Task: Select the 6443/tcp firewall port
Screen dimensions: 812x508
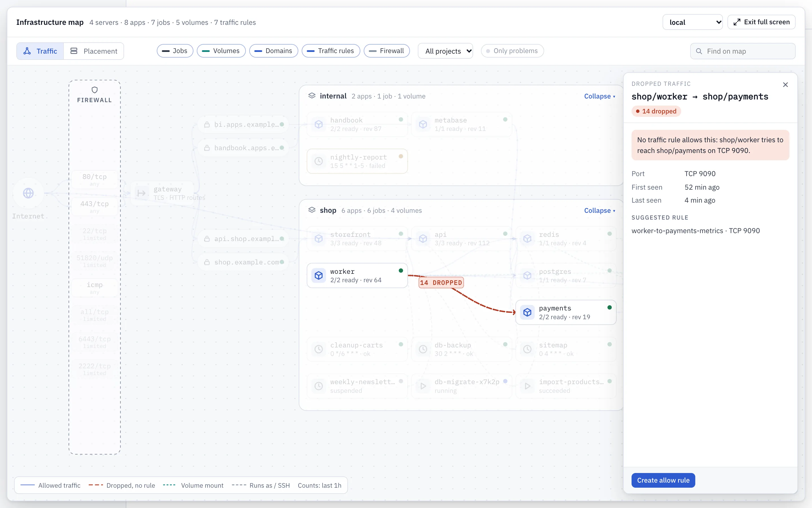Action: [x=95, y=342]
